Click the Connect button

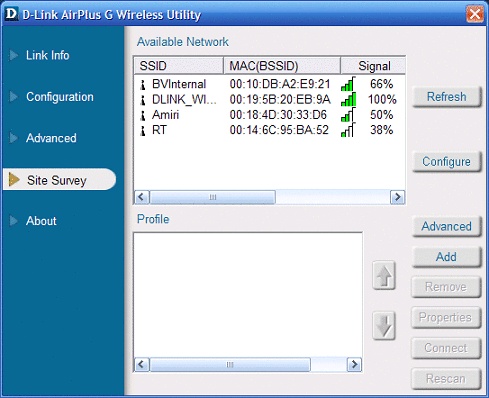click(446, 348)
